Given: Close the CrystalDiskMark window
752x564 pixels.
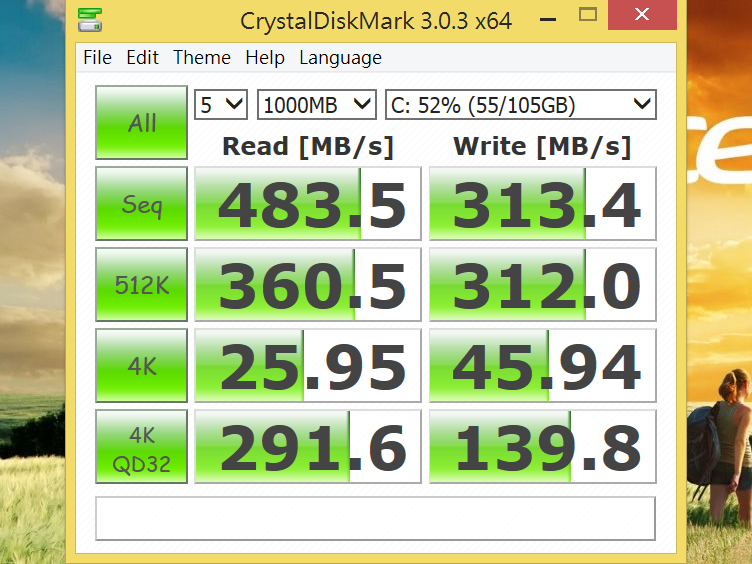Looking at the screenshot, I should (642, 15).
